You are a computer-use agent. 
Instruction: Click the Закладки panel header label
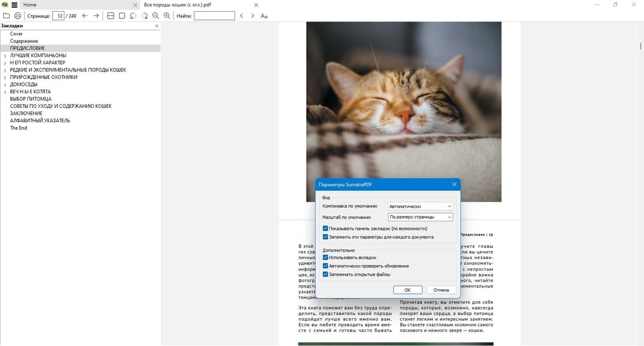pos(12,26)
